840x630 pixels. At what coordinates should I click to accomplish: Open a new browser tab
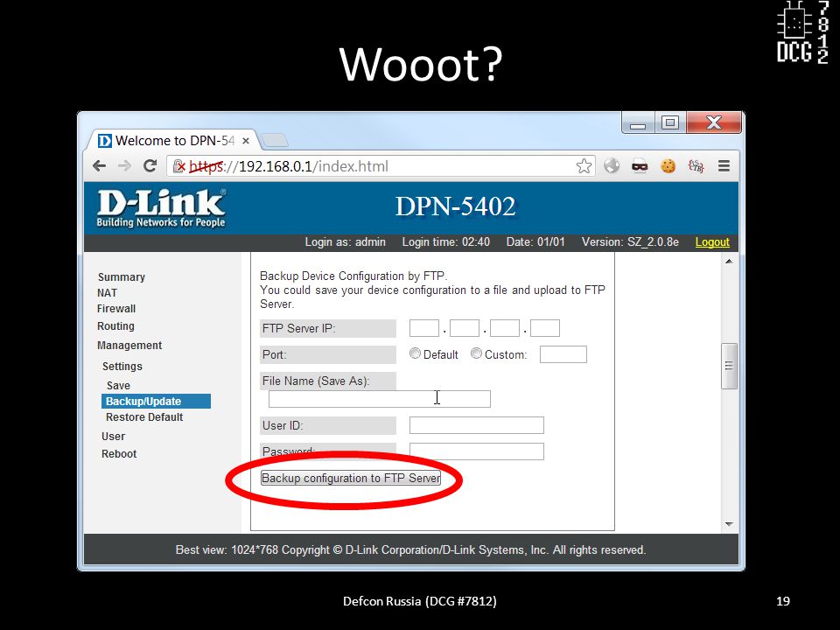pos(276,140)
